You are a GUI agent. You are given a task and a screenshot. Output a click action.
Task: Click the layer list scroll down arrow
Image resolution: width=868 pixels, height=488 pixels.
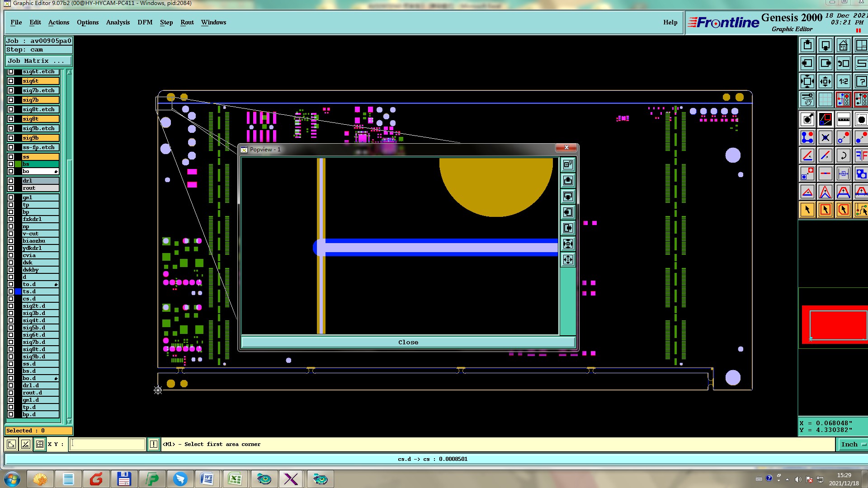tap(69, 421)
